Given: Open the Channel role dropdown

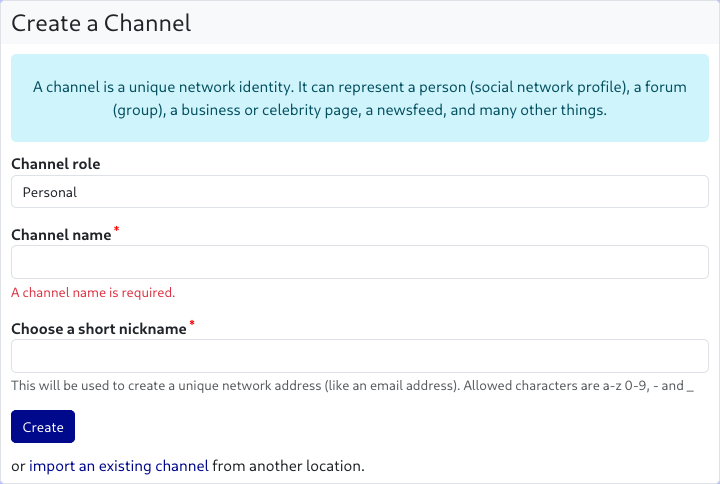Looking at the screenshot, I should click(359, 192).
